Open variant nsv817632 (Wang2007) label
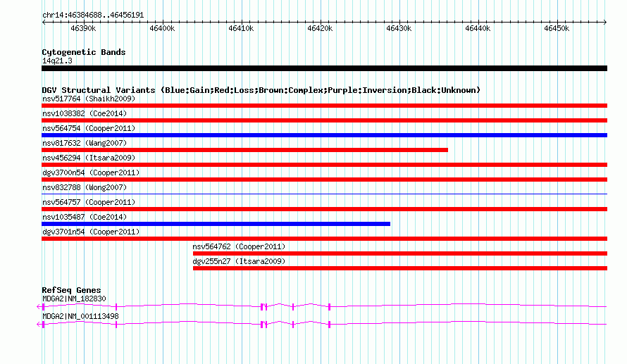The height and width of the screenshot is (364, 627). coord(85,143)
